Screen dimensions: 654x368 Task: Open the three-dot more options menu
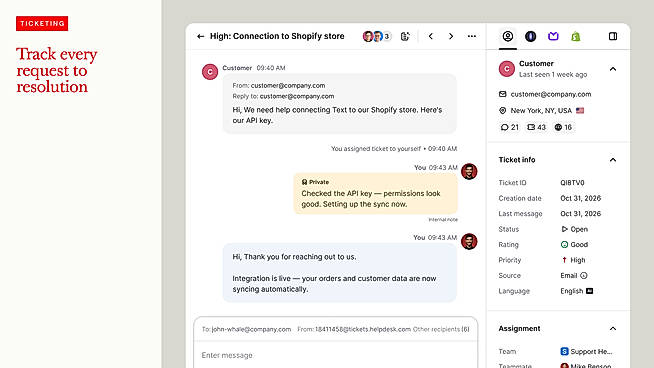point(472,36)
